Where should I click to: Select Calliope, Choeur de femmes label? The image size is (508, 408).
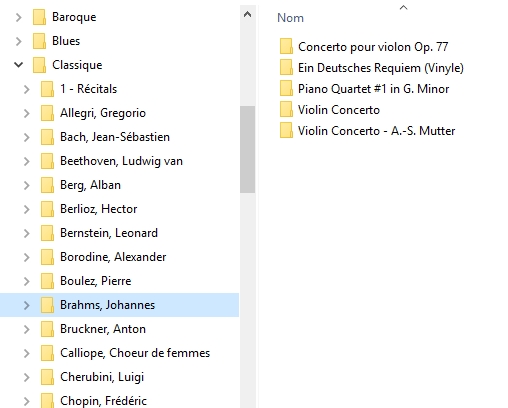(x=135, y=353)
